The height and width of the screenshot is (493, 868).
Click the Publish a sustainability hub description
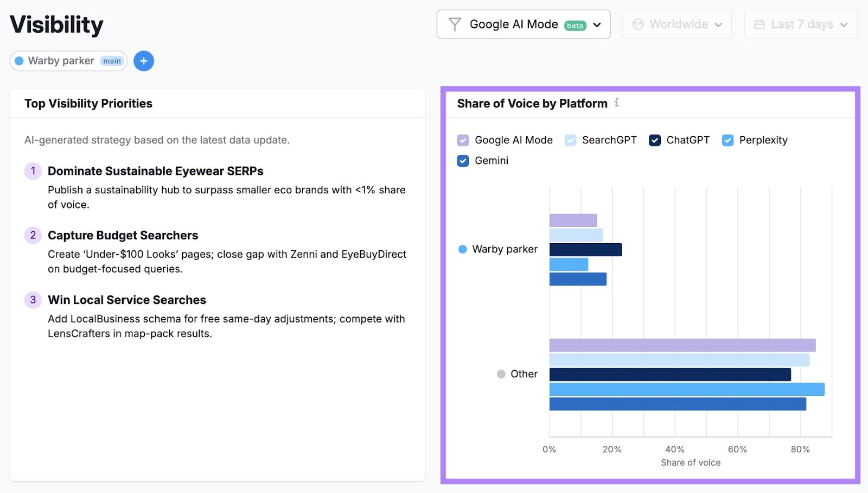[227, 197]
